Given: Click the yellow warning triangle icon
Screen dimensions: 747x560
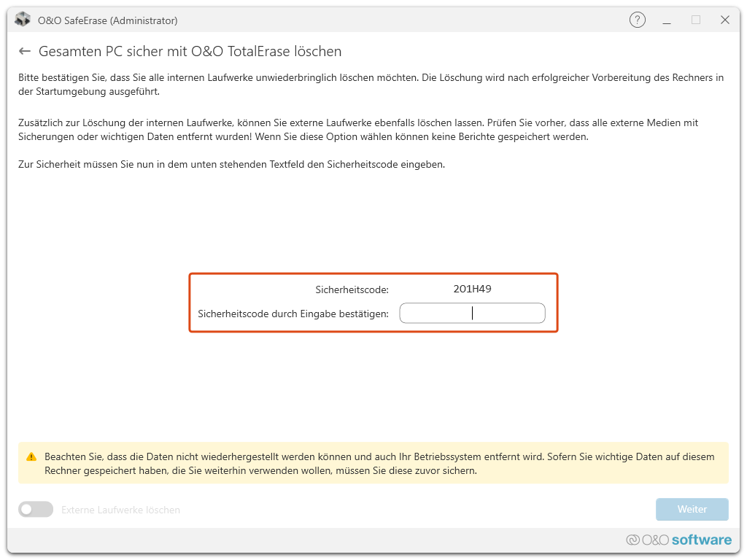Looking at the screenshot, I should click(x=31, y=456).
